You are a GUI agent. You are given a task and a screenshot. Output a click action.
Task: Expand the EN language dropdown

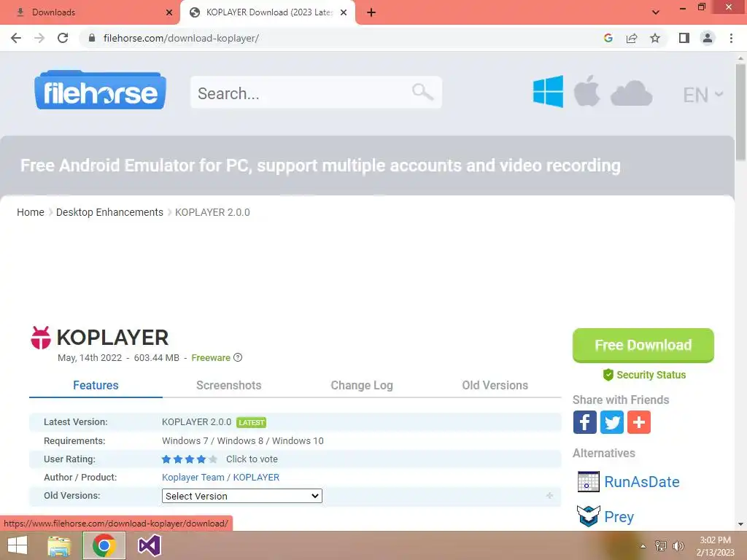coord(703,95)
